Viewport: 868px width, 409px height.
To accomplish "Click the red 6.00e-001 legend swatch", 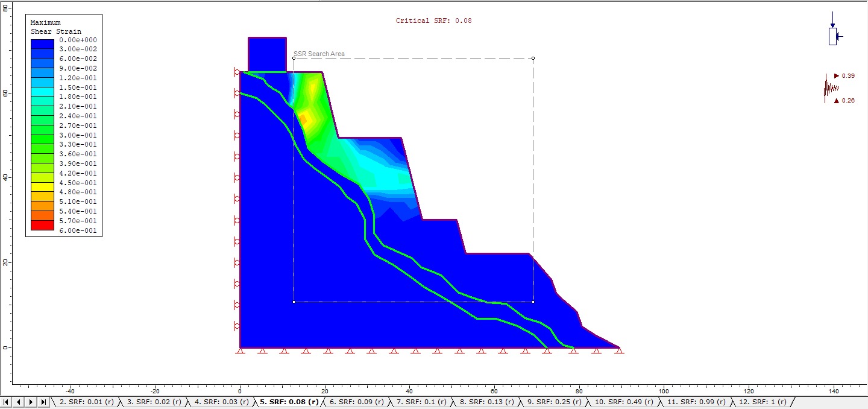I will (42, 226).
